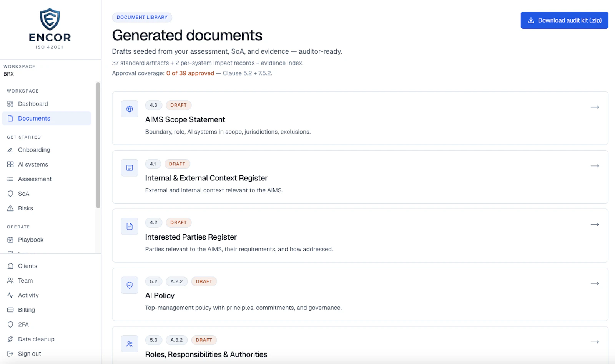Click the DRAFT badge on AIMS Scope Statement
Image resolution: width=615 pixels, height=364 pixels.
(x=178, y=105)
